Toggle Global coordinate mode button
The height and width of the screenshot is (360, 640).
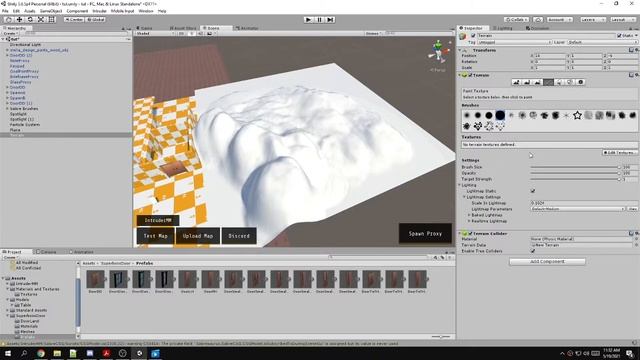(96, 20)
